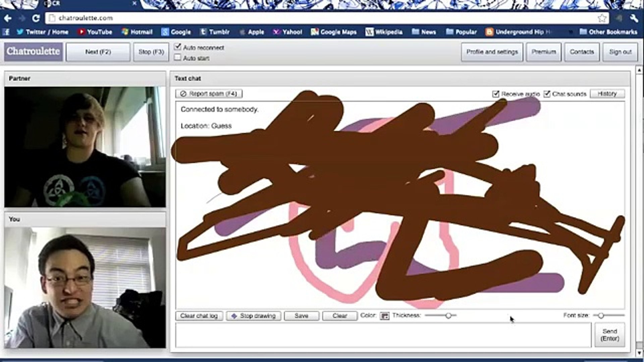644x362 pixels.
Task: Open the Wikipedia bookmark
Action: point(384,32)
